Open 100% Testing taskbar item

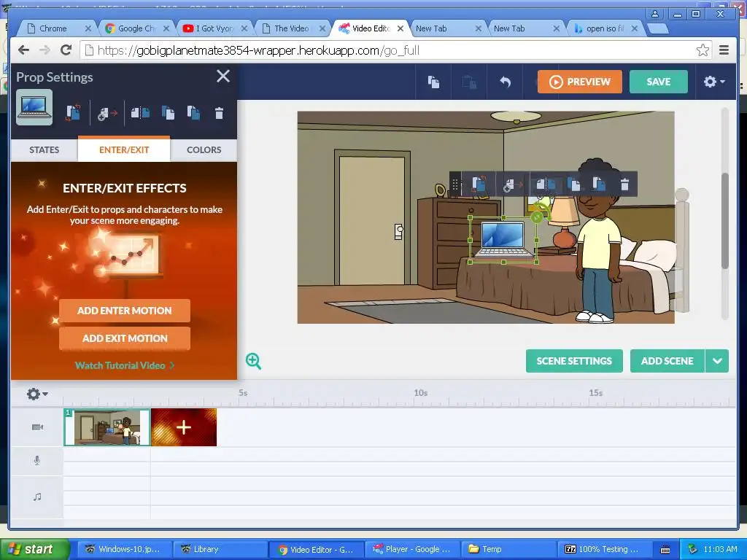click(x=603, y=549)
